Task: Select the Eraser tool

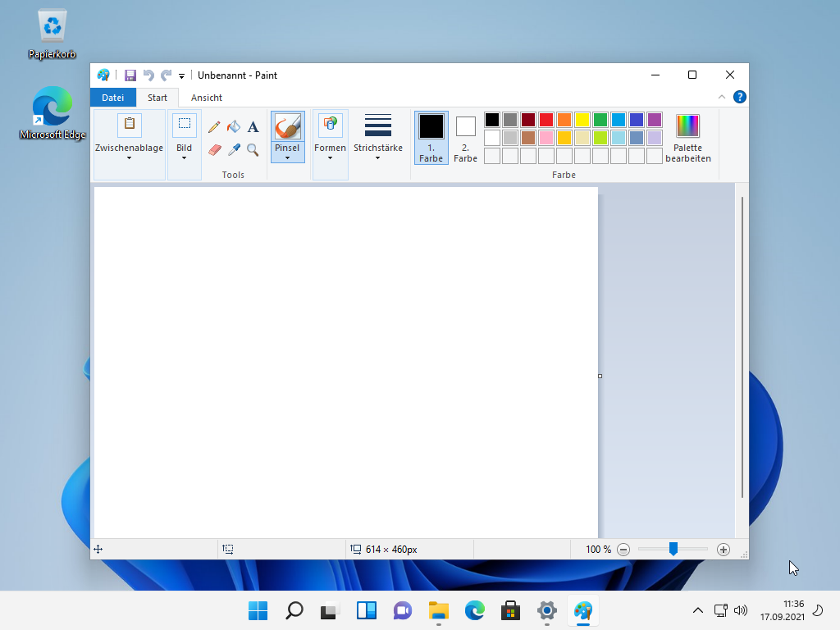Action: 214,150
